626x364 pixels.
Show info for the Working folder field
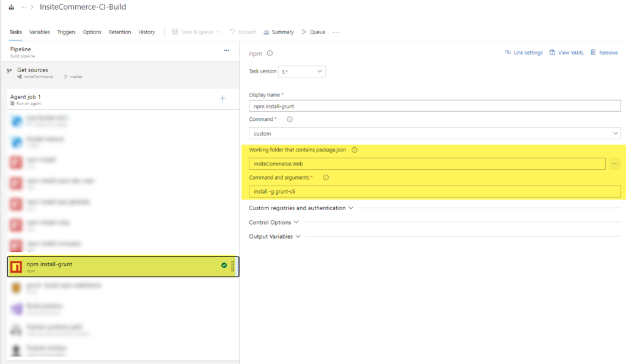[x=355, y=150]
